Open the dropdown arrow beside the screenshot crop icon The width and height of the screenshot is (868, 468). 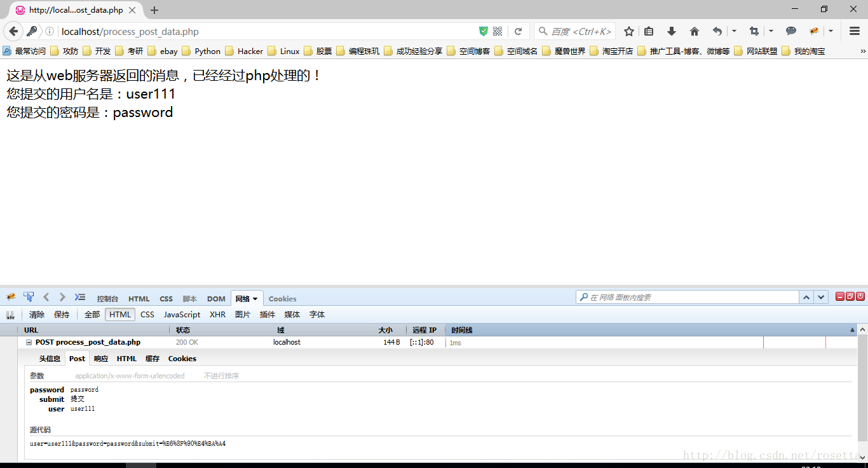[771, 31]
